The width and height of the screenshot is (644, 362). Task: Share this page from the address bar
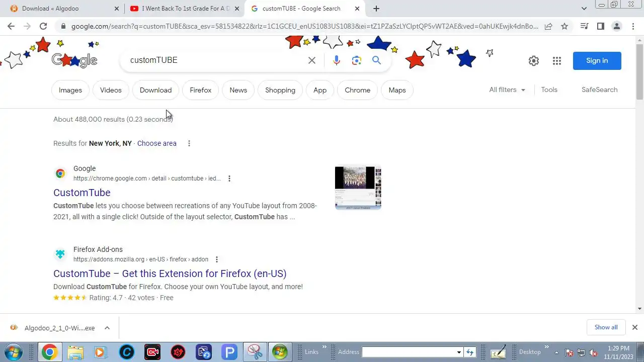[548, 26]
